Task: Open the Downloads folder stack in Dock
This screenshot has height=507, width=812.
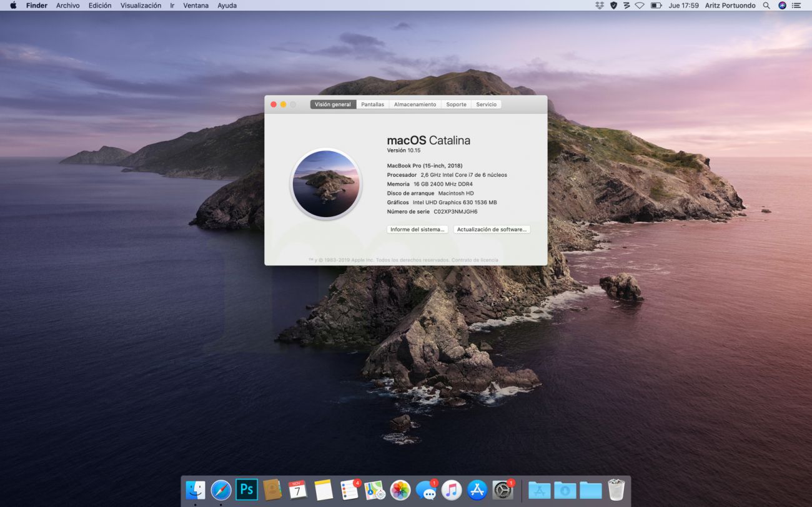Action: click(x=565, y=490)
